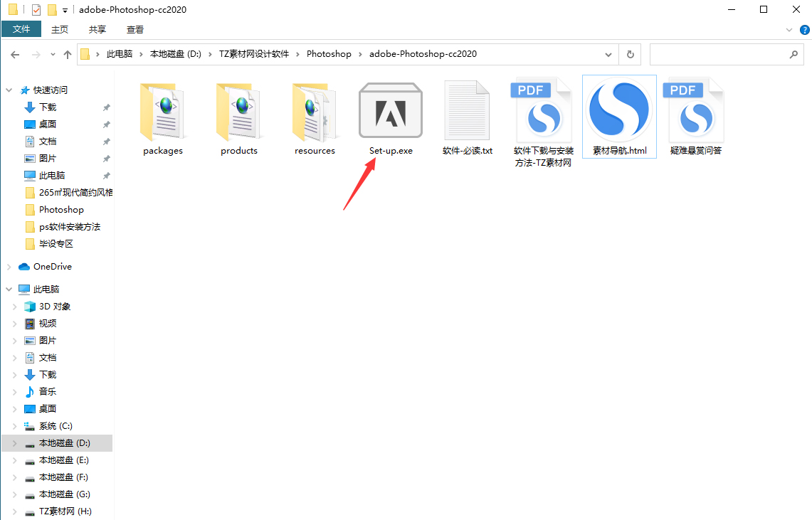This screenshot has width=812, height=520.
Task: Open 图片 in Quick Access
Action: click(48, 159)
